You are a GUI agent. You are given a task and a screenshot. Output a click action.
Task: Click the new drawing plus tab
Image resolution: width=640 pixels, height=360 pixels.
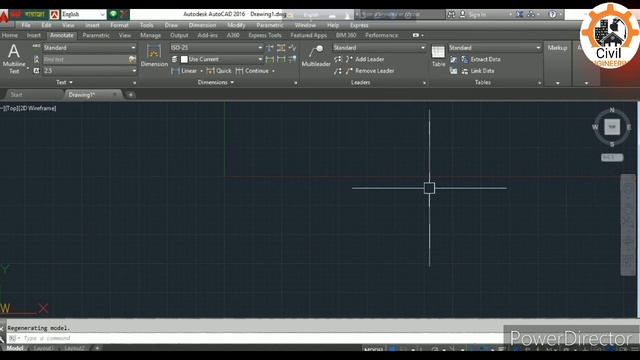pyautogui.click(x=131, y=95)
